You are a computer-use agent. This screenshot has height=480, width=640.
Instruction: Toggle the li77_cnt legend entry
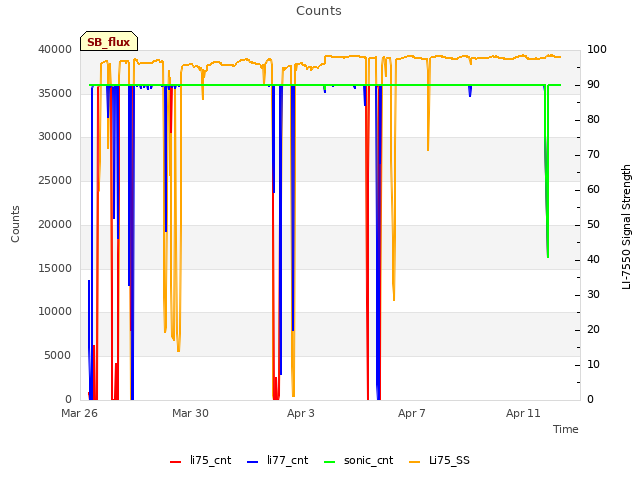point(278,460)
